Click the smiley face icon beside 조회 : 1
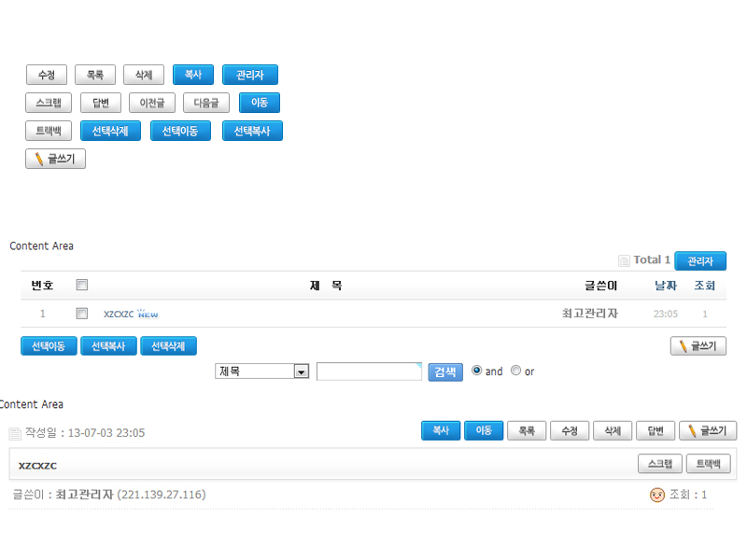The height and width of the screenshot is (560, 747). tap(656, 495)
